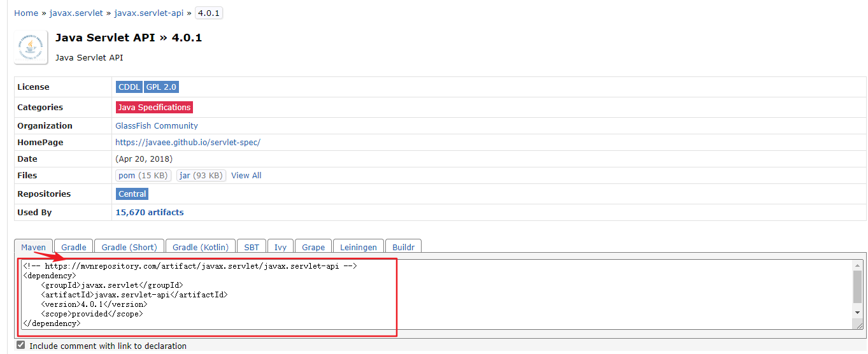This screenshot has height=354, width=868.
Task: Switch to the Grape tab
Action: 313,247
